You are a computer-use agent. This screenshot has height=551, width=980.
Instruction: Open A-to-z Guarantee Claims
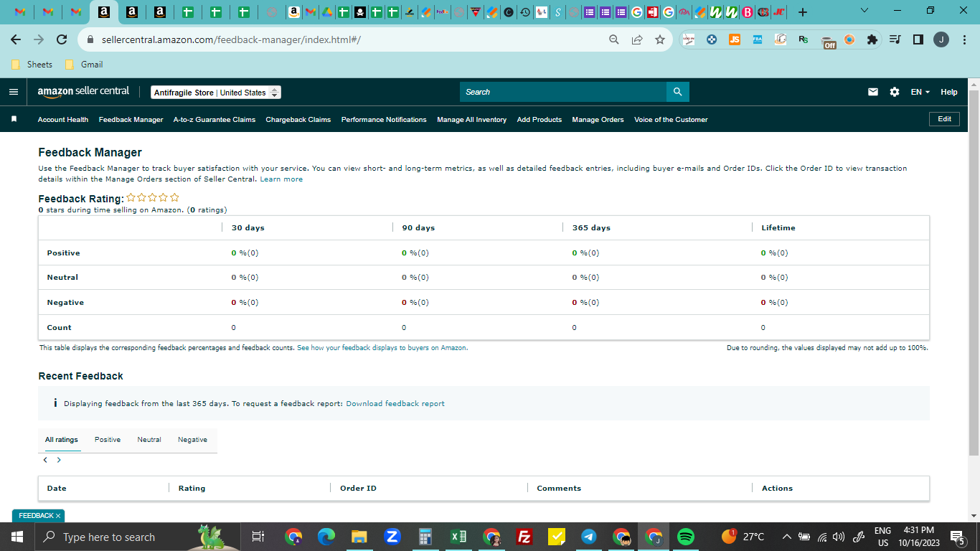tap(215, 120)
